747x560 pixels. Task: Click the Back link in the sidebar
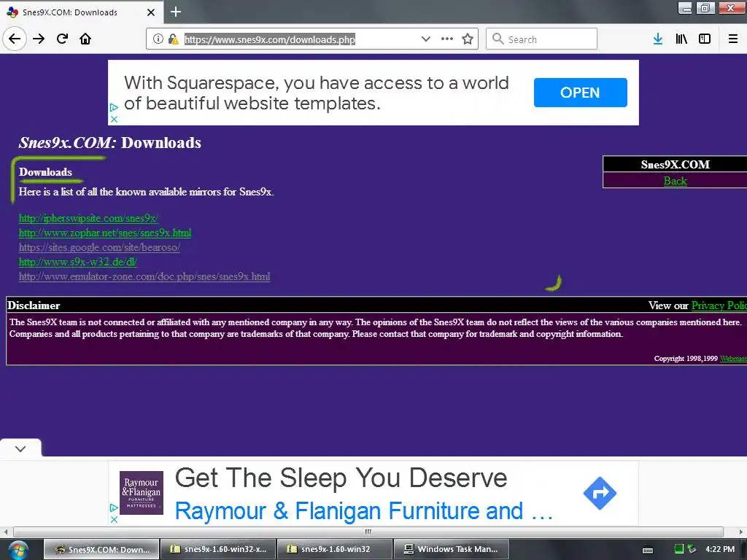pos(675,181)
